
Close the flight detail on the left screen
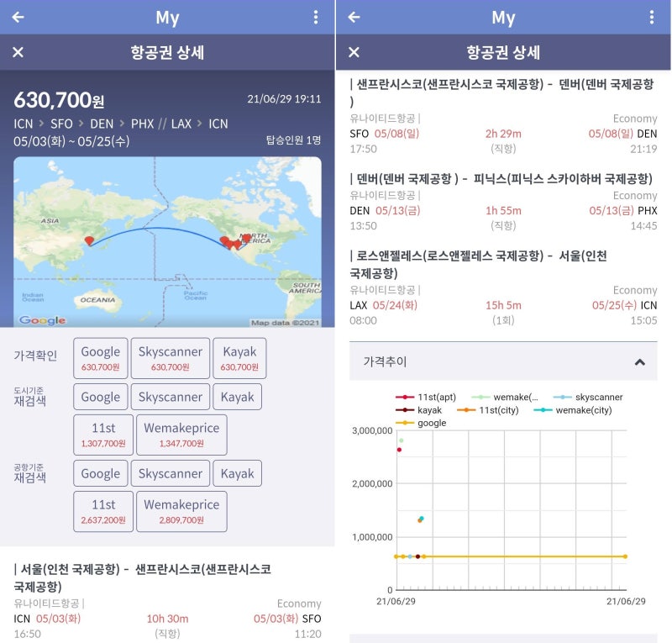coord(18,52)
